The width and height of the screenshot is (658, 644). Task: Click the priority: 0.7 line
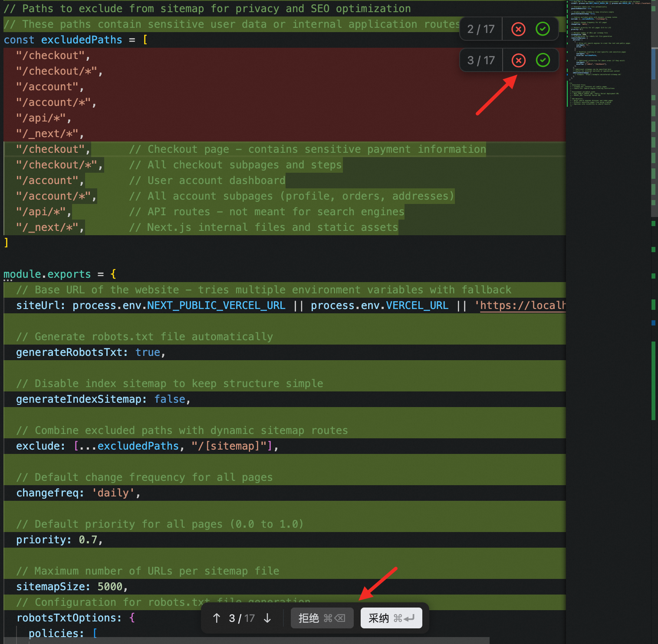click(x=59, y=540)
